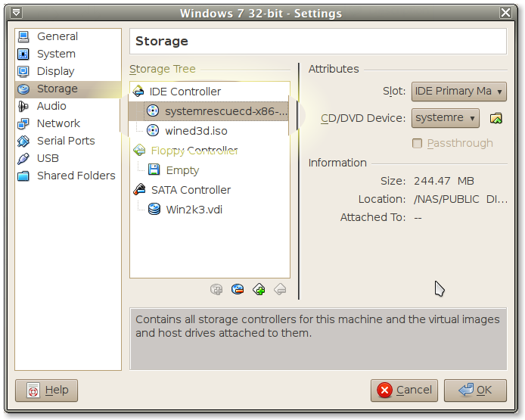
Task: Click the SATA Controller icon in Storage Tree
Action: 139,190
